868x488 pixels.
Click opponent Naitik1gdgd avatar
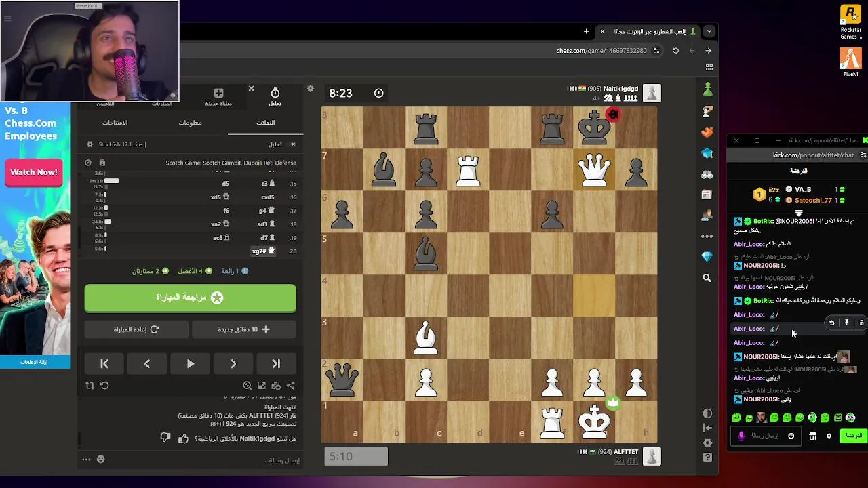652,93
